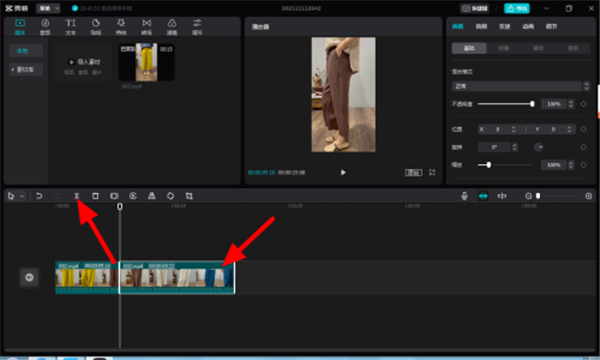Click the rotation angle value field

coord(494,147)
